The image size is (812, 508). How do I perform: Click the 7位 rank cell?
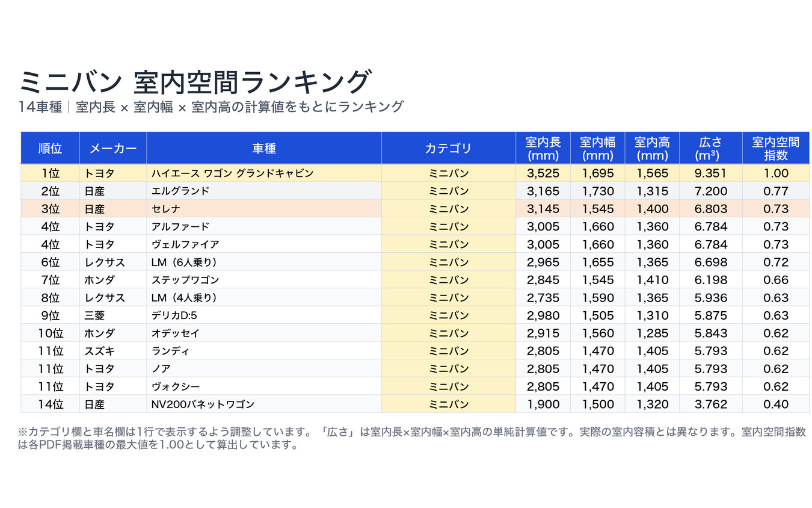click(x=50, y=280)
